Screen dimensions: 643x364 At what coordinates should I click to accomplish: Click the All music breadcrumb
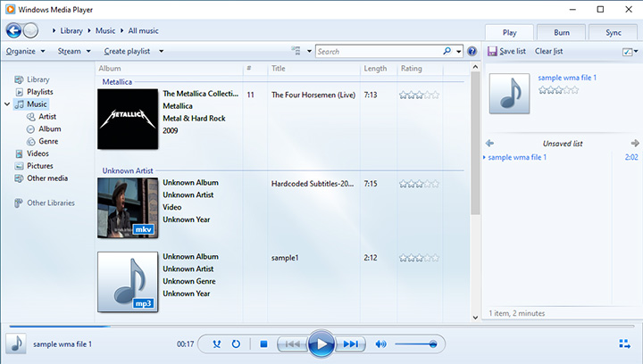(x=143, y=30)
